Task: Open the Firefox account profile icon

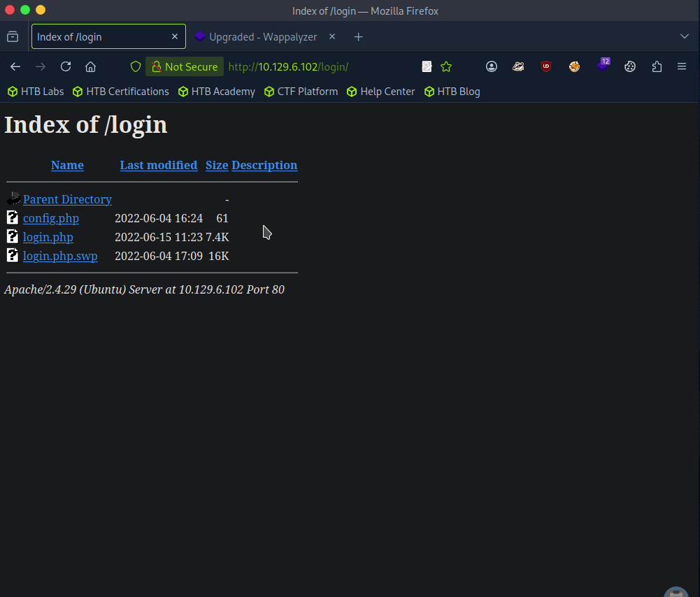Action: (492, 66)
